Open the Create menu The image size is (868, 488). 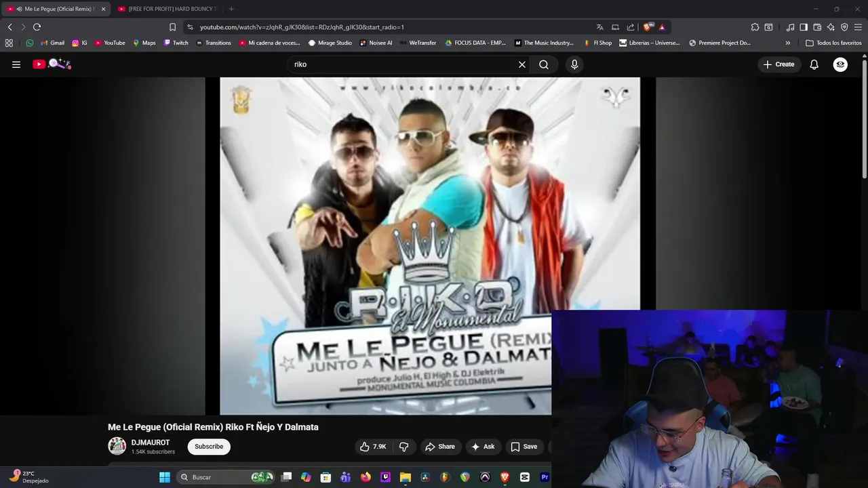pos(778,64)
